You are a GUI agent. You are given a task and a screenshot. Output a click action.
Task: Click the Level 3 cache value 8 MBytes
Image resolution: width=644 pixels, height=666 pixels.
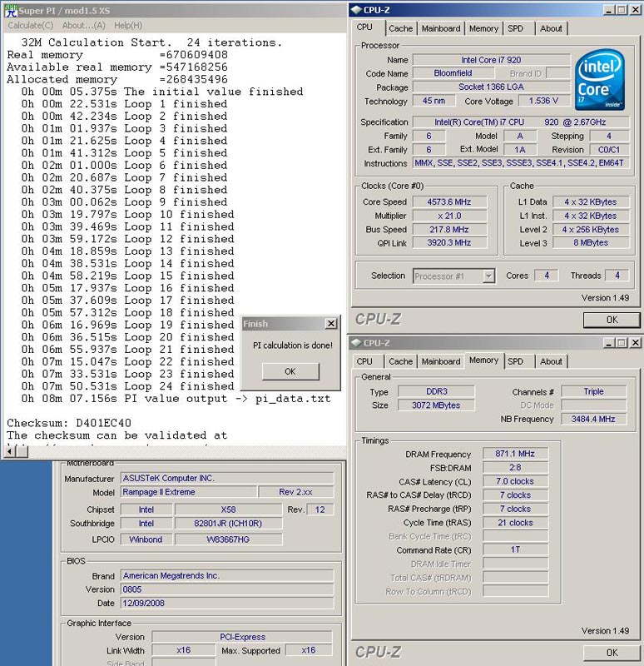591,242
